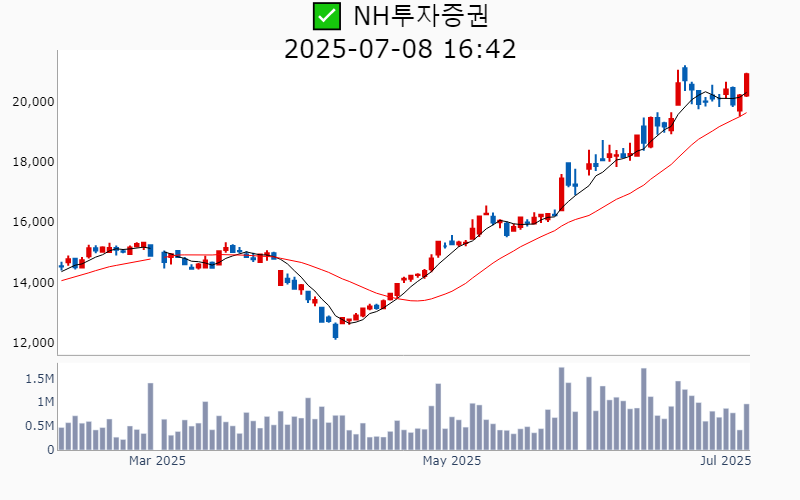Click the May 2025 date label
Image resolution: width=800 pixels, height=500 pixels.
pos(452,461)
